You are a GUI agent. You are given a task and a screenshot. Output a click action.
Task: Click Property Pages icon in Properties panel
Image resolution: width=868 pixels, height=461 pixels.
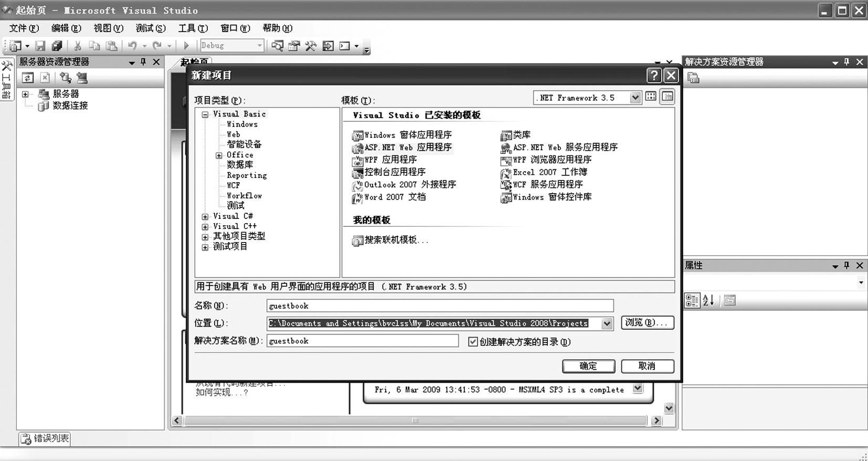click(729, 300)
